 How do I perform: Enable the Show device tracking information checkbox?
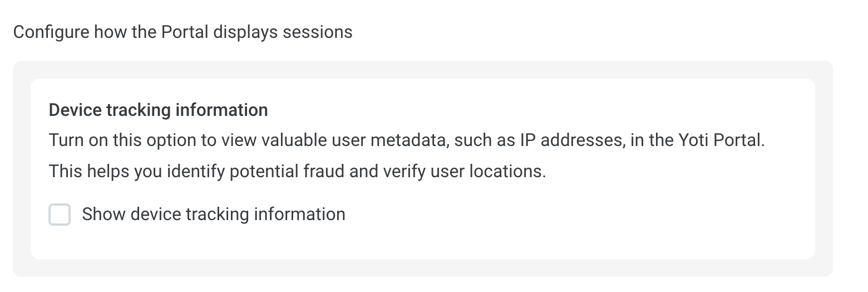[x=60, y=215]
